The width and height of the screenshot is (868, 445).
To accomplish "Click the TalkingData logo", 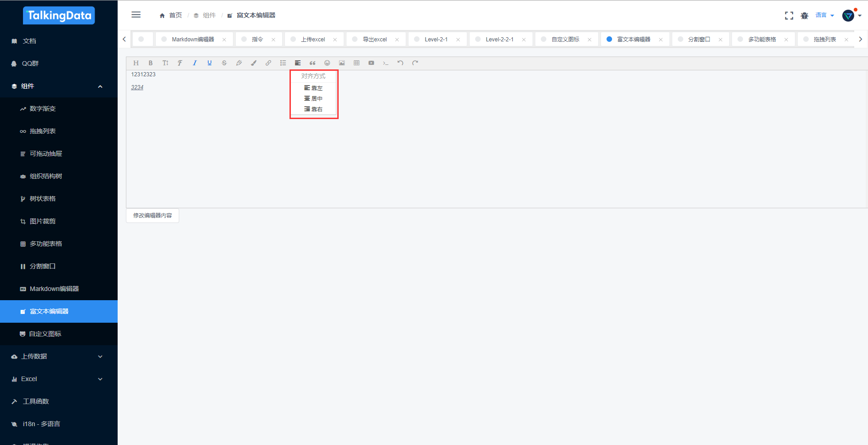I will (x=59, y=16).
